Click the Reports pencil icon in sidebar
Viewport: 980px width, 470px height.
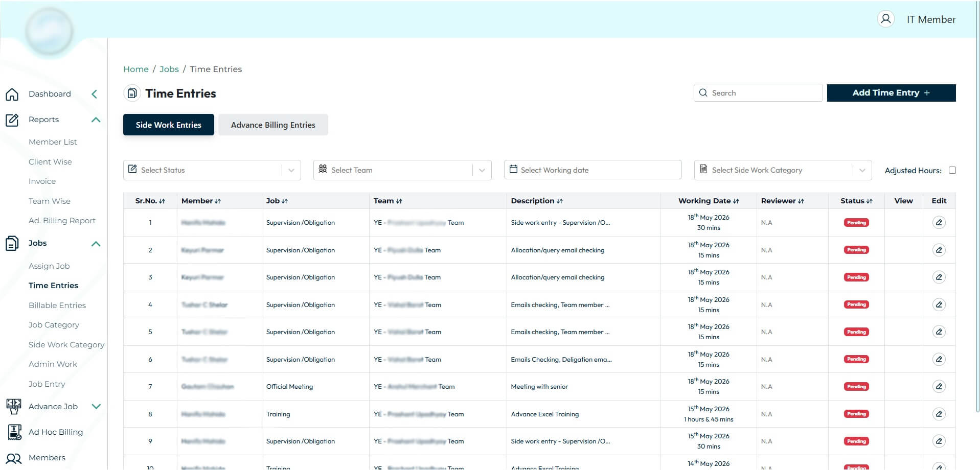point(12,120)
